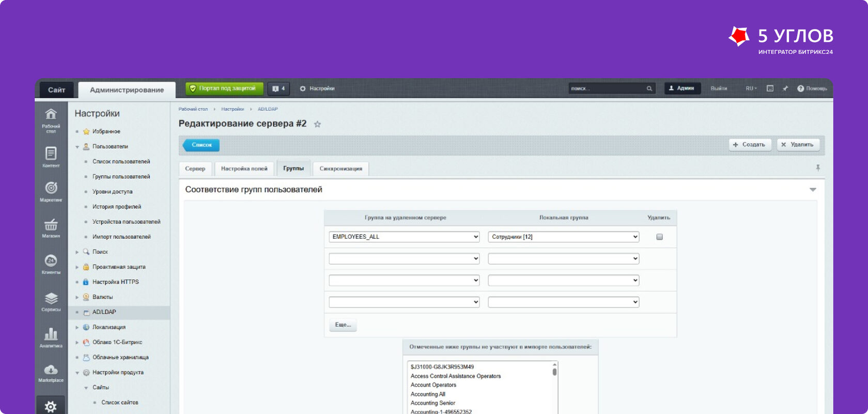Expand the Проактивная защита tree node
868x414 pixels.
point(77,267)
